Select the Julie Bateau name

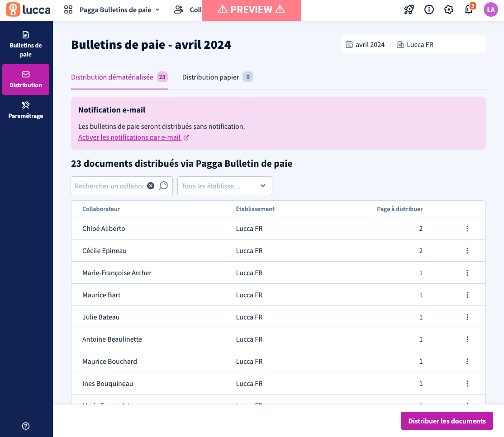[101, 317]
